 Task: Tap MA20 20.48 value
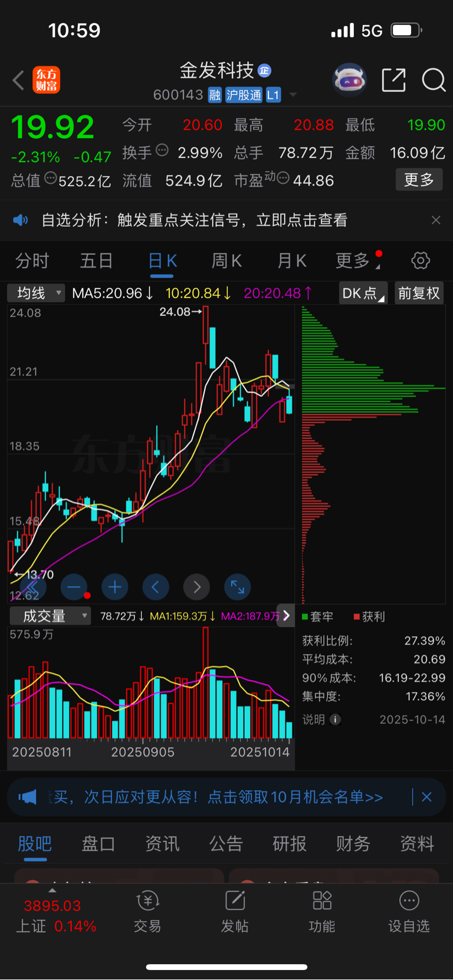coord(278,293)
